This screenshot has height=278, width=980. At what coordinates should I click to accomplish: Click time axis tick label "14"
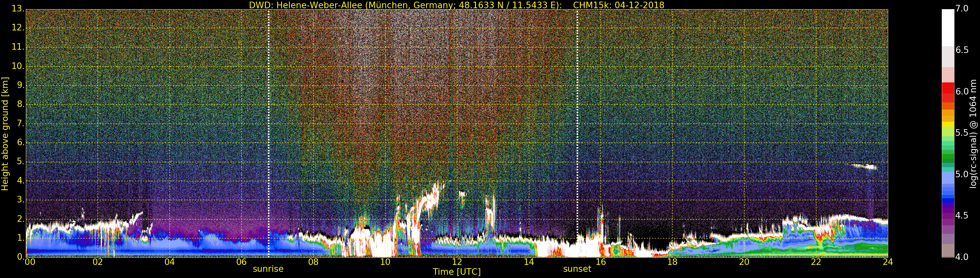[x=529, y=262]
